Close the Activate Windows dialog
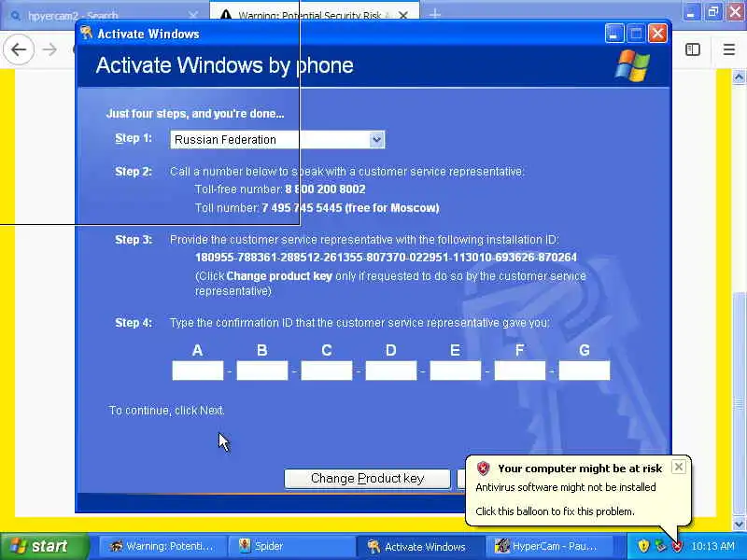This screenshot has height=560, width=747. [x=657, y=34]
